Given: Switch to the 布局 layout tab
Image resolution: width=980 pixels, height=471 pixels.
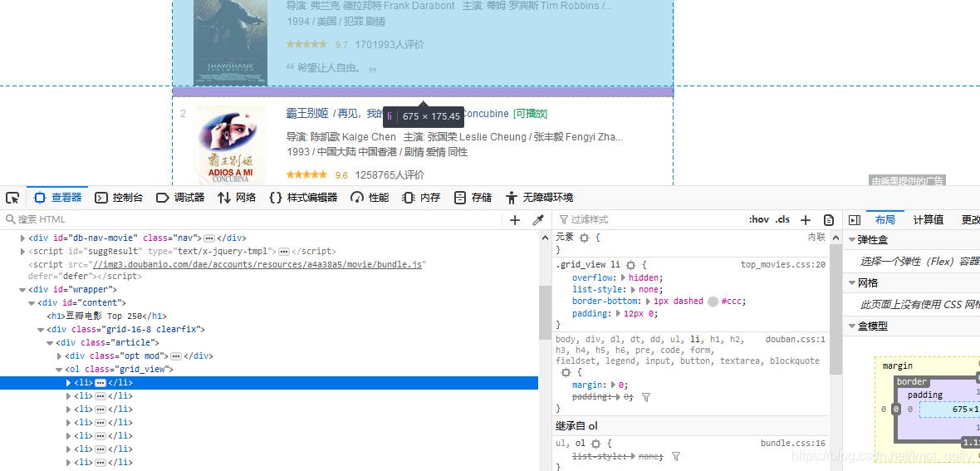Looking at the screenshot, I should [885, 219].
